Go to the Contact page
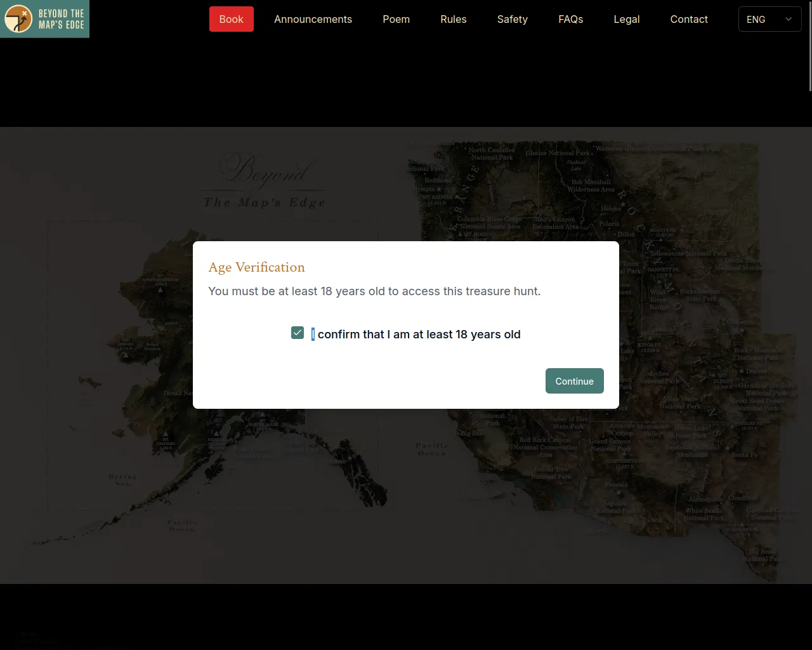 coord(689,19)
